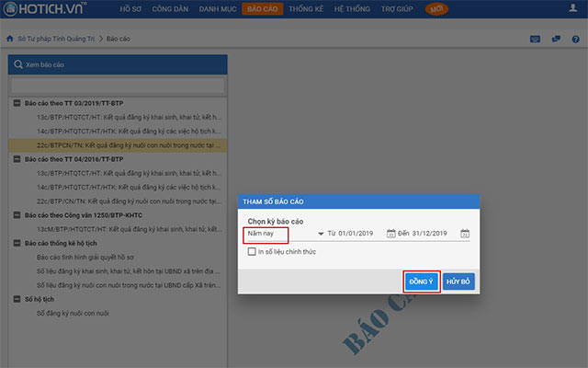Open the CÔNG DÂN menu
The image size is (588, 368).
coord(170,9)
